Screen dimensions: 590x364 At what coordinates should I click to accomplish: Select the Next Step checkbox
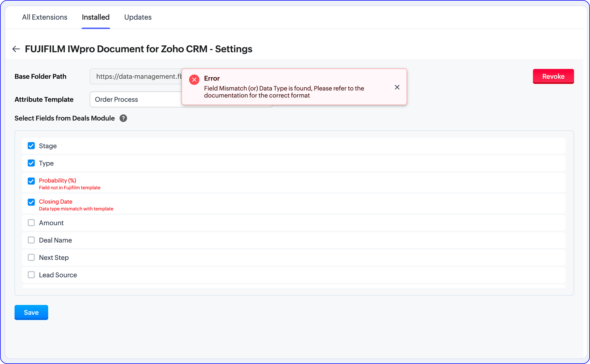31,258
